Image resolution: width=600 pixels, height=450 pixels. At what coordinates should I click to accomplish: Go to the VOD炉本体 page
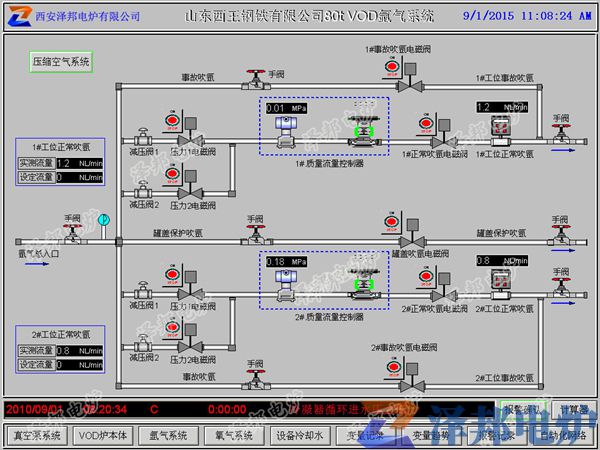coord(103,437)
